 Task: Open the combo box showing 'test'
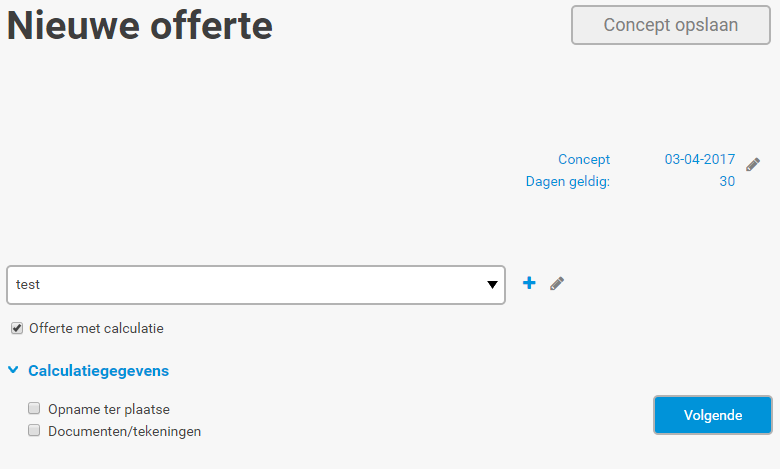coord(256,284)
